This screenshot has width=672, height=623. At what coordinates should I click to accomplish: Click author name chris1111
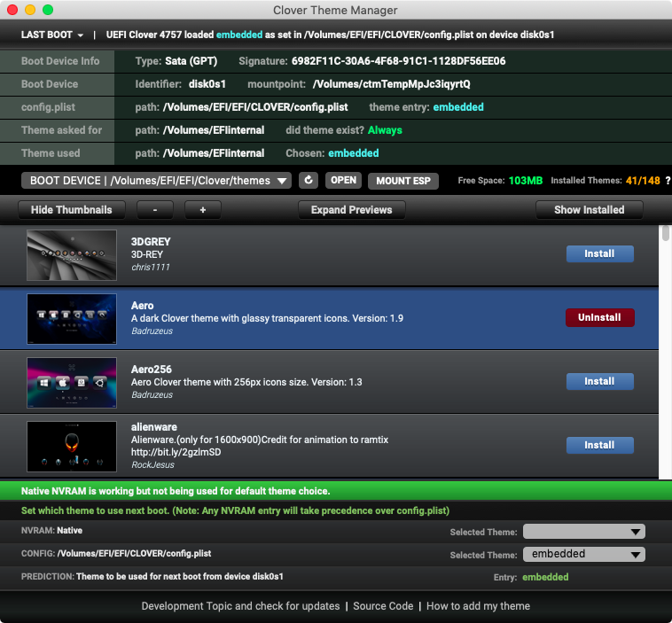coord(151,268)
